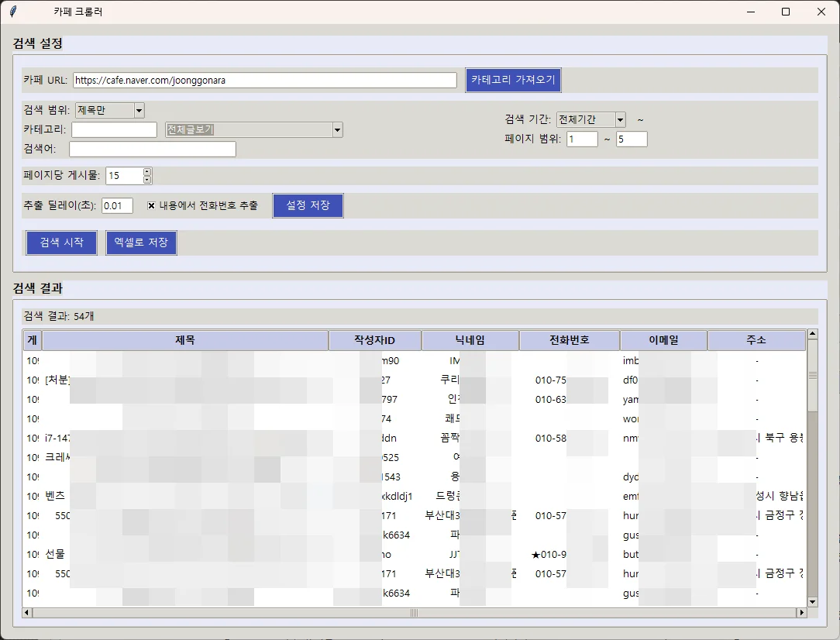This screenshot has height=640, width=840.
Task: Click vertical scrollbar up arrow in results
Action: (812, 334)
